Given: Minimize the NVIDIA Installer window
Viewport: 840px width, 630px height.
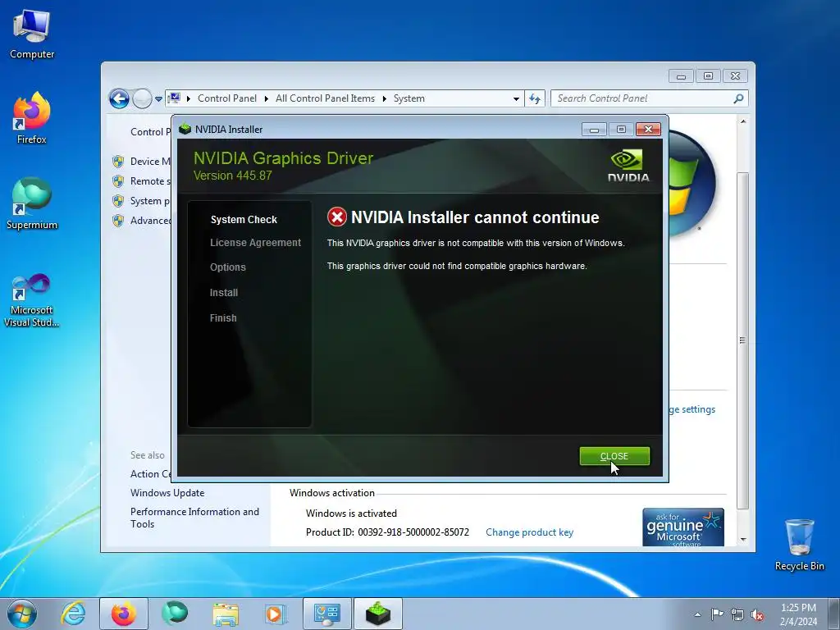Looking at the screenshot, I should tap(594, 129).
